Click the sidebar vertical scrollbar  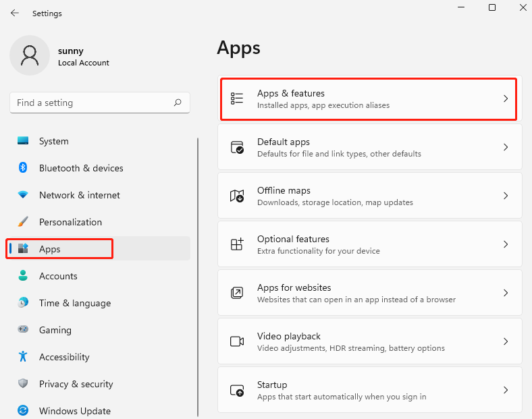coord(197,277)
